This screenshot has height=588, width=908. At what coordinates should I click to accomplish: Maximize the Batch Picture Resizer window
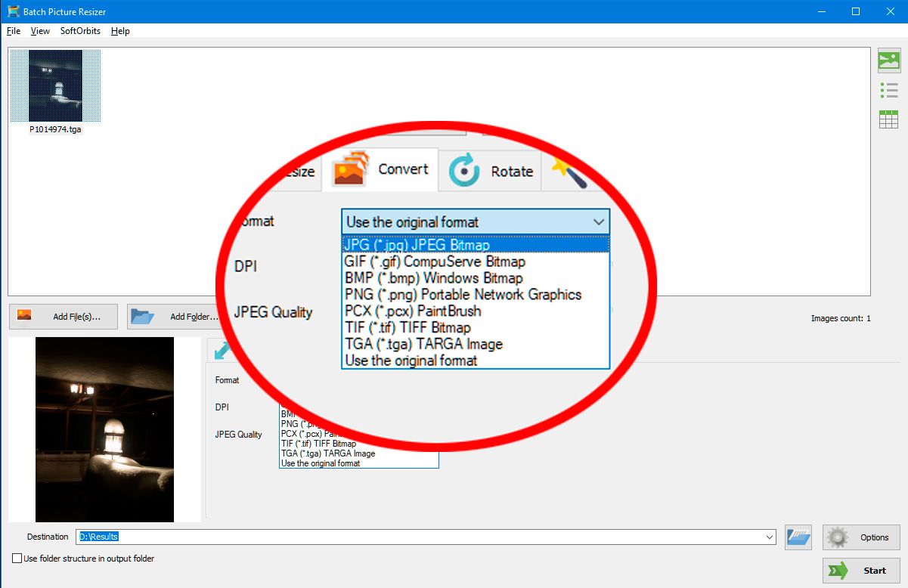point(856,11)
